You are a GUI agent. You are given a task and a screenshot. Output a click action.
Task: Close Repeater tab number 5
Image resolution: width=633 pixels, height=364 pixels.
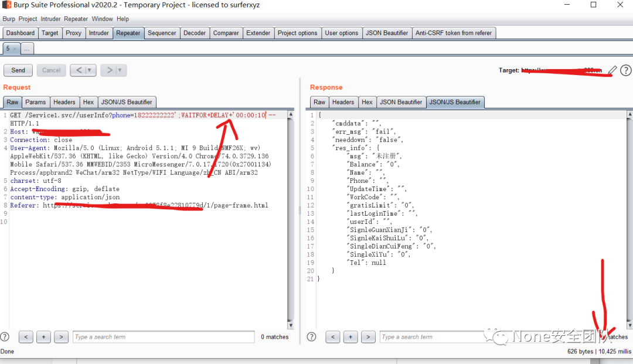pyautogui.click(x=15, y=49)
